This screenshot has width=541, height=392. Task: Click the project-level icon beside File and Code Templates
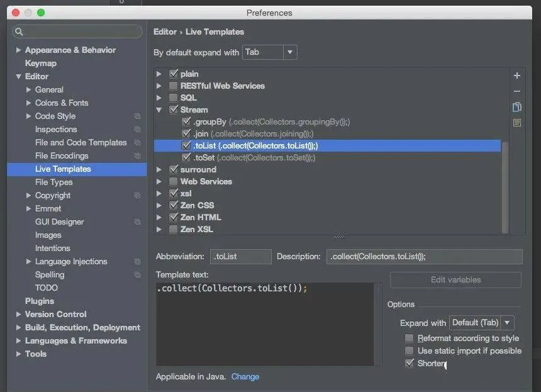(x=137, y=142)
